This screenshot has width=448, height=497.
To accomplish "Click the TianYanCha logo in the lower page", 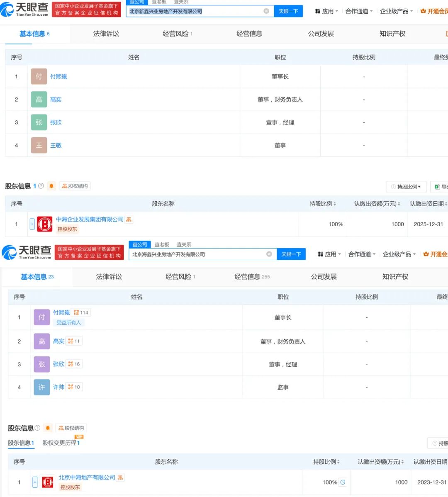I will [x=26, y=252].
